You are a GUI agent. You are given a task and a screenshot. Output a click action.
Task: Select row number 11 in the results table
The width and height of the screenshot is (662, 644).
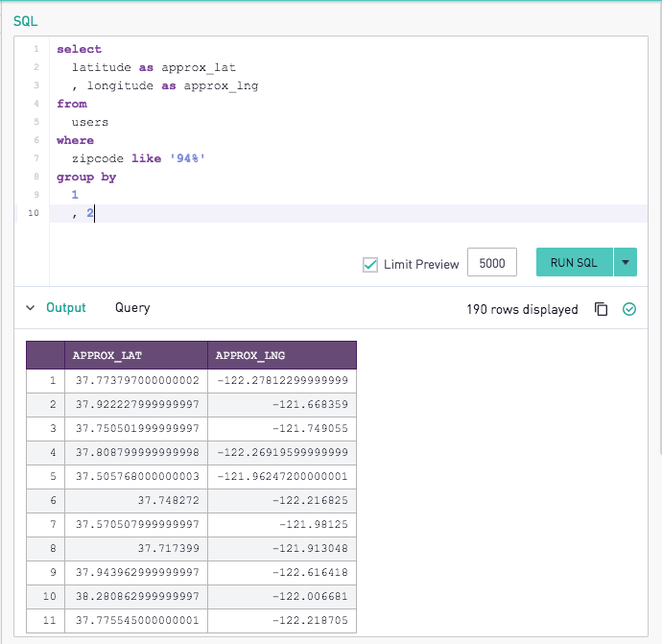(44, 619)
